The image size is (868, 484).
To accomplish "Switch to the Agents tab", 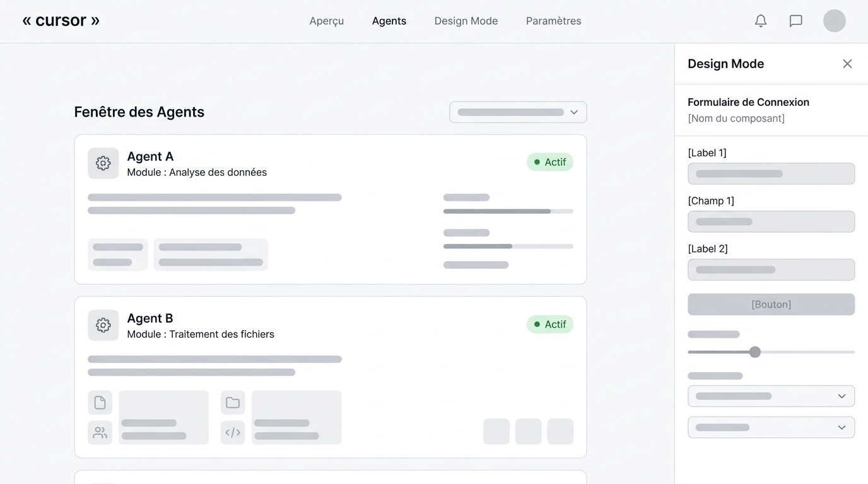I will [x=389, y=21].
